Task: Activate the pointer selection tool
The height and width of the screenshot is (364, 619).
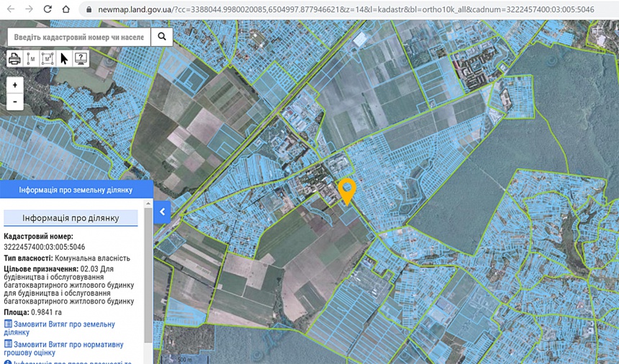Action: tap(64, 59)
